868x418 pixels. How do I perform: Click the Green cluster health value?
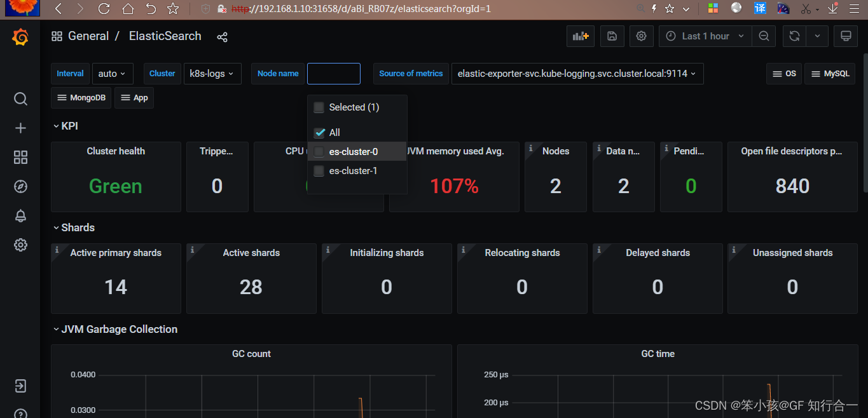116,186
